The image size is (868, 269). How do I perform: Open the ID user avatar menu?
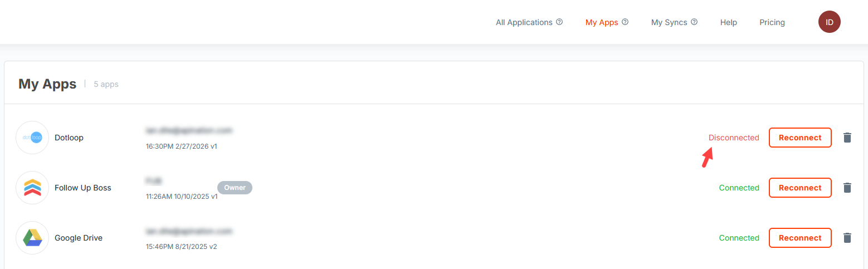pos(829,22)
